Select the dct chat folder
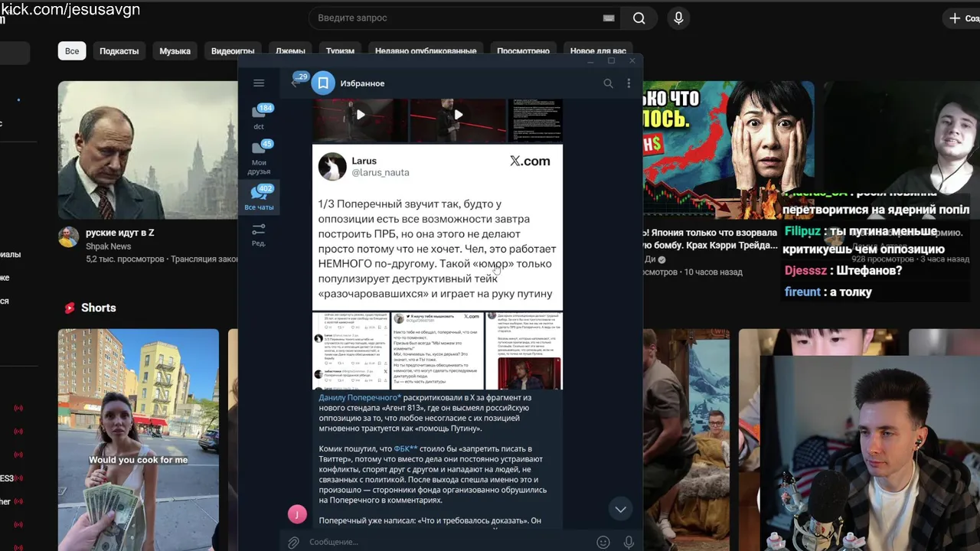The width and height of the screenshot is (980, 551). pyautogui.click(x=259, y=117)
